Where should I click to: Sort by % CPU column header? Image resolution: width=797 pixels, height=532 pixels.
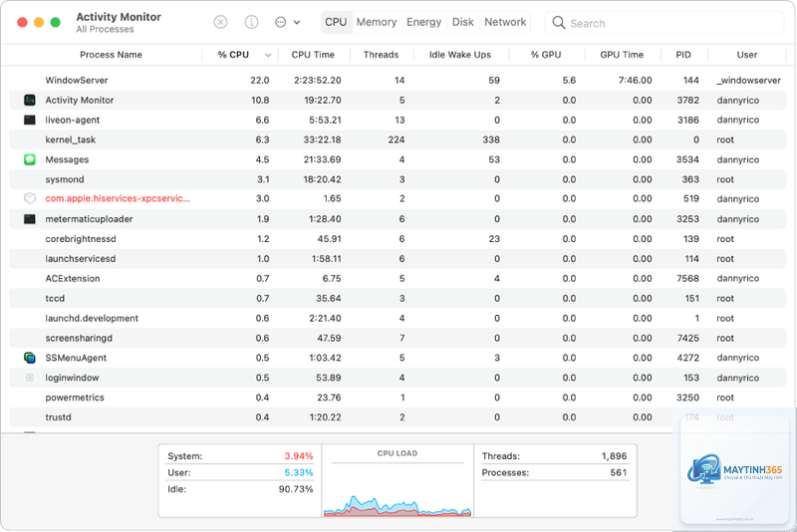[x=233, y=55]
